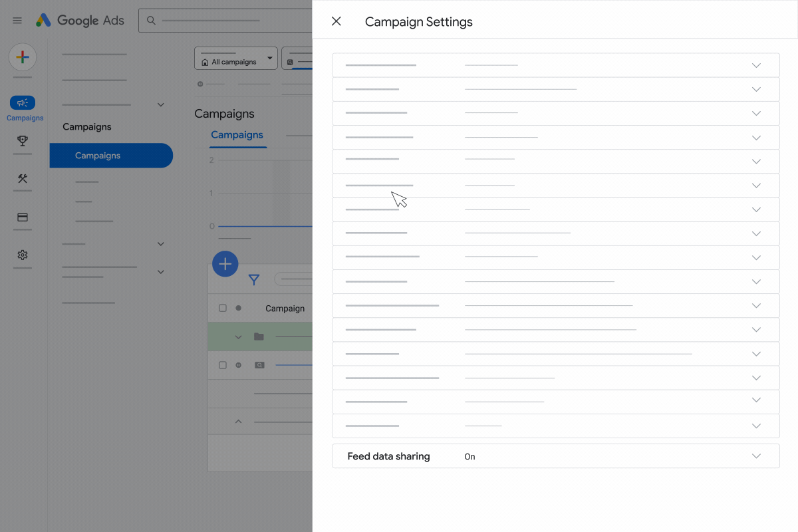Focus the top search input field

(226, 21)
